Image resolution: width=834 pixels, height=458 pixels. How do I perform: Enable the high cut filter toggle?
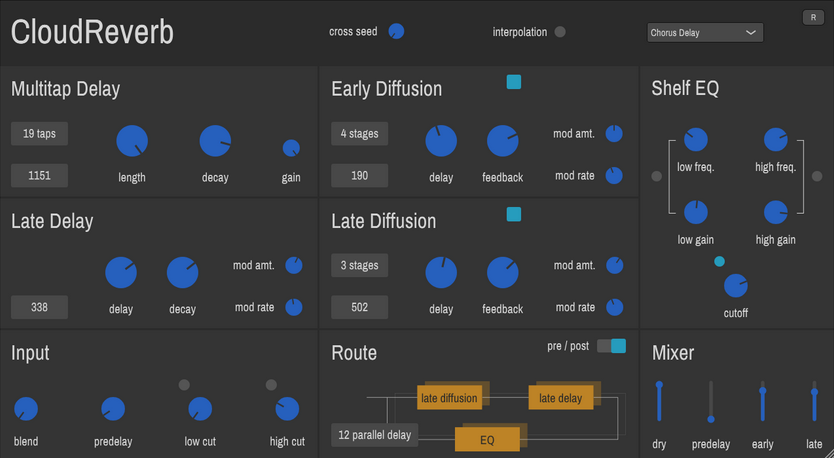[271, 385]
